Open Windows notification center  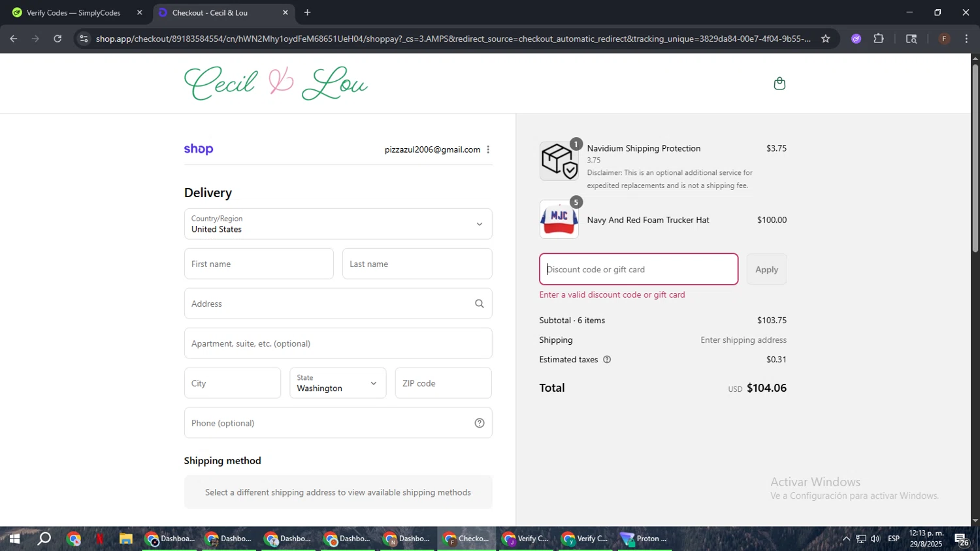pos(962,539)
